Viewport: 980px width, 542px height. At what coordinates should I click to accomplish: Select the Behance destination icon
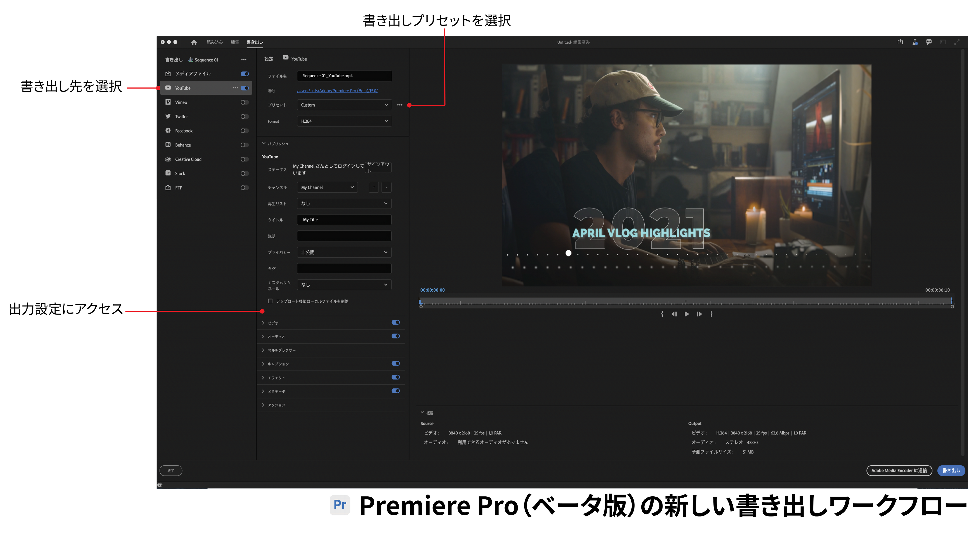pyautogui.click(x=168, y=145)
